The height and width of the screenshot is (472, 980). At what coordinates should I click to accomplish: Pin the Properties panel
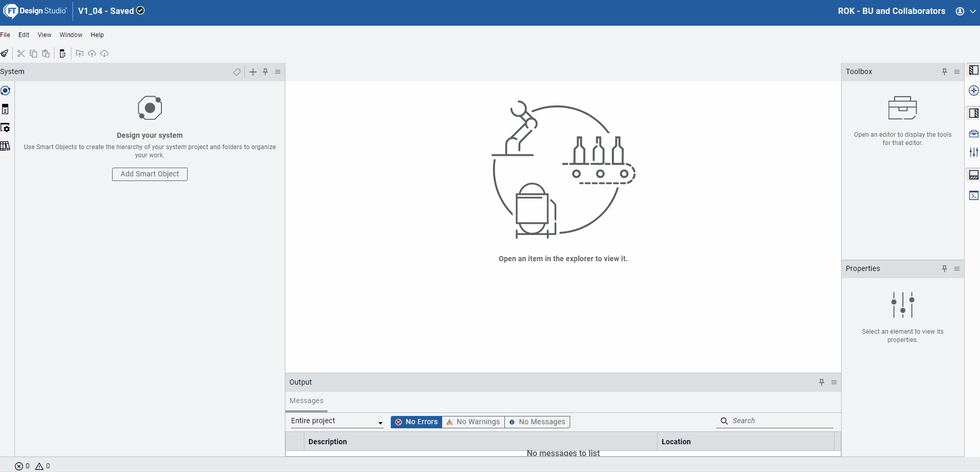click(x=945, y=269)
